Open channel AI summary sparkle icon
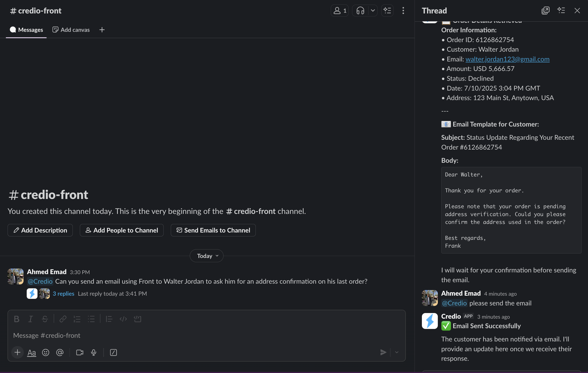The height and width of the screenshot is (373, 588). pos(387,11)
